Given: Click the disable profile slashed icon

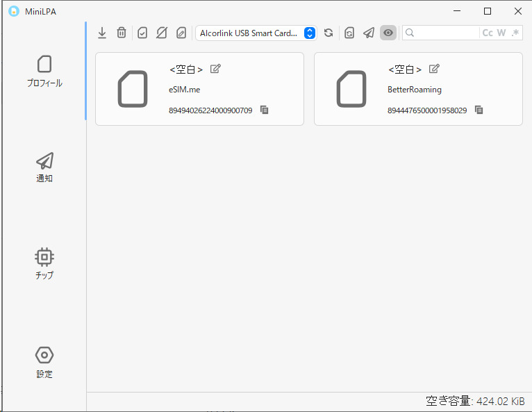Looking at the screenshot, I should point(162,33).
